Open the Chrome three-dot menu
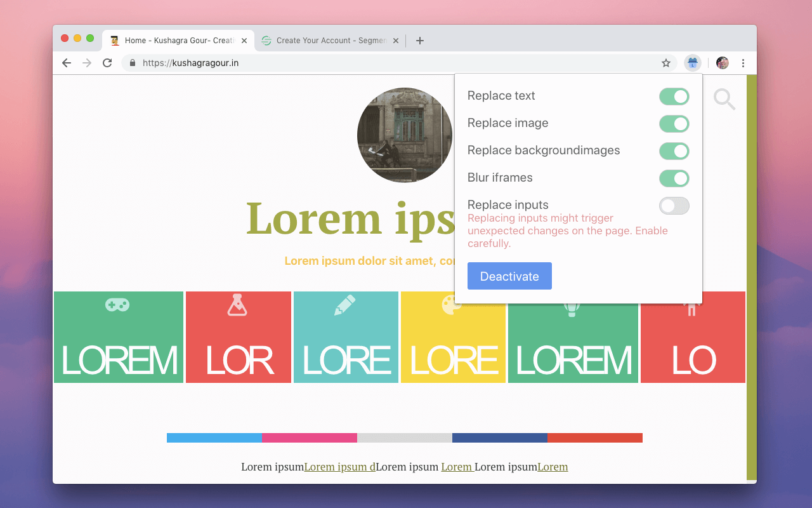The height and width of the screenshot is (508, 812). point(743,63)
